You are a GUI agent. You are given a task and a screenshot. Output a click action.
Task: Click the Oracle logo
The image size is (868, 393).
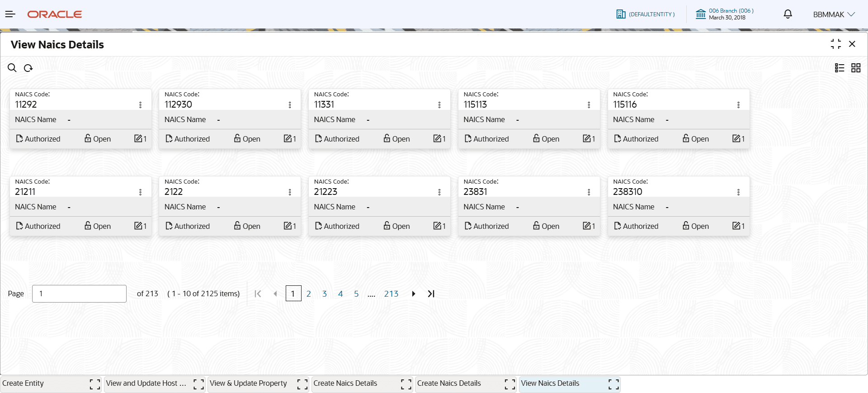click(55, 14)
